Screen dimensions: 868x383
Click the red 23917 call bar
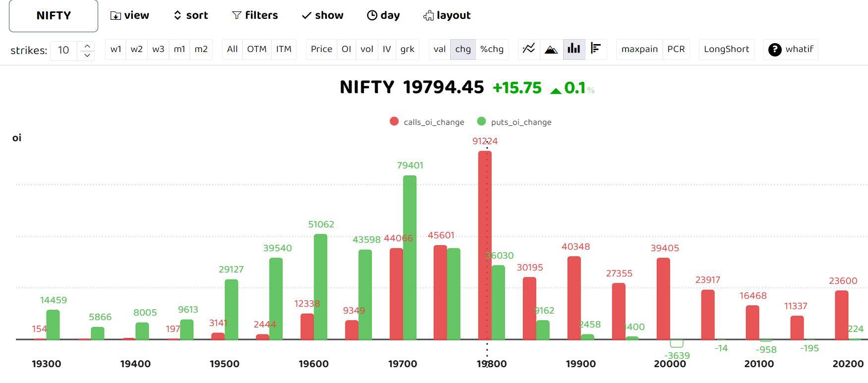[x=708, y=315]
